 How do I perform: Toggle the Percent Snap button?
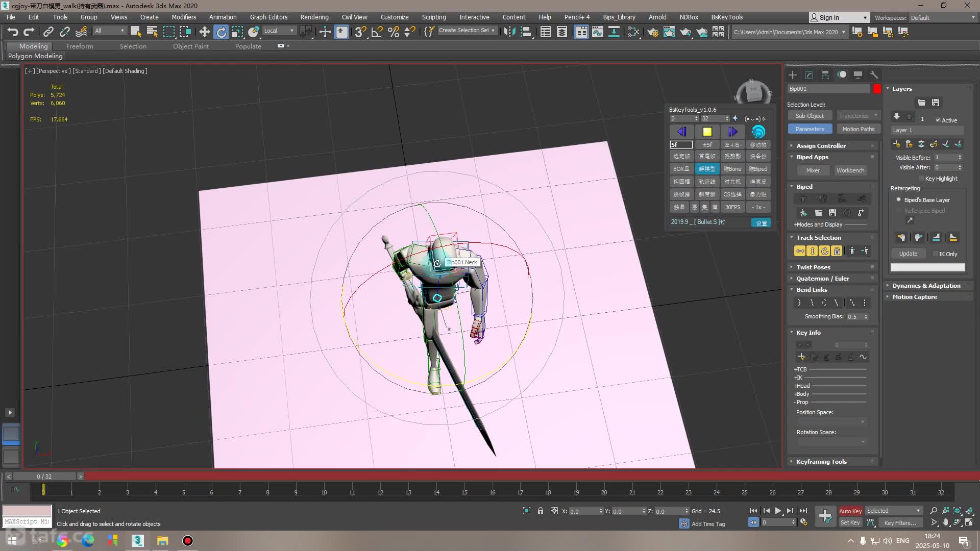pos(393,32)
